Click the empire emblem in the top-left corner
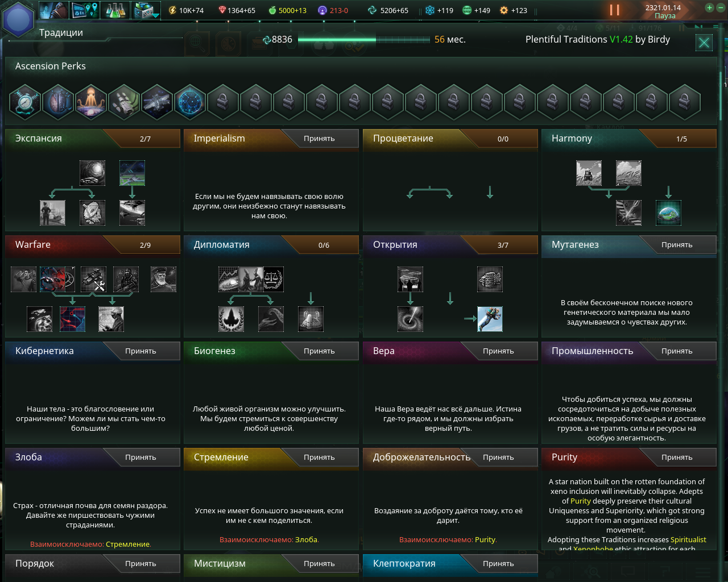This screenshot has width=728, height=582. (18, 19)
